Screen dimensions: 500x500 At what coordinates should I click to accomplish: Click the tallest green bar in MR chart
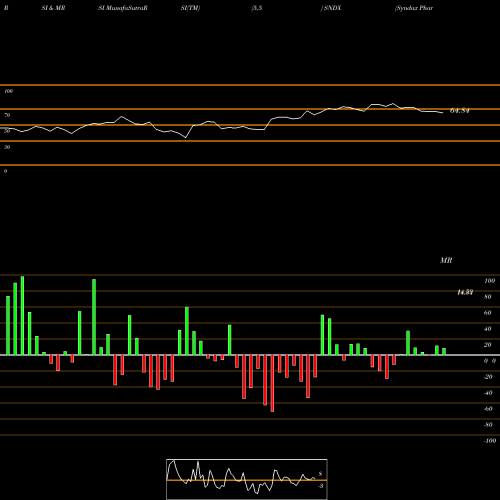click(x=22, y=315)
